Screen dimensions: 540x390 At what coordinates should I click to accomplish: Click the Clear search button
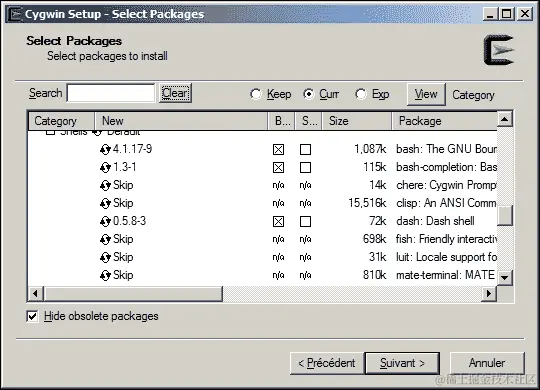click(175, 93)
